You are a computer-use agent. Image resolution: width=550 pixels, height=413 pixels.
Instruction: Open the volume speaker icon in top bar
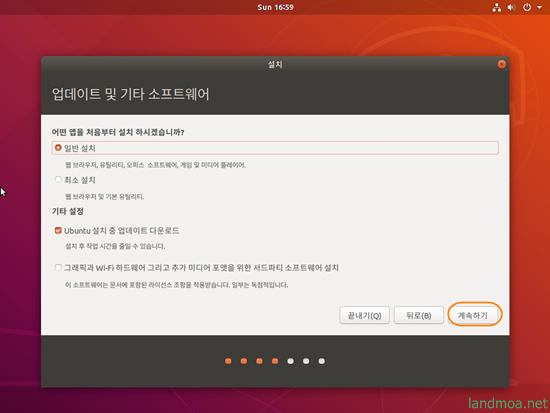[511, 7]
